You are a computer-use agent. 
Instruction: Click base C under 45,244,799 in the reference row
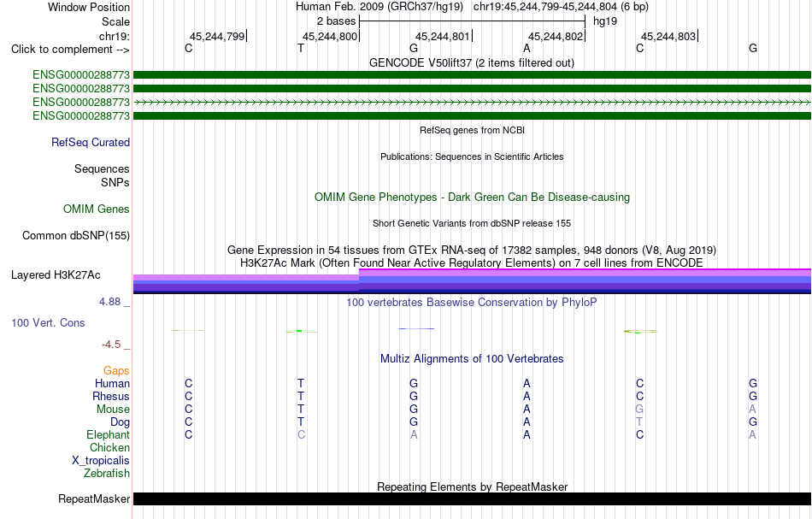point(189,48)
